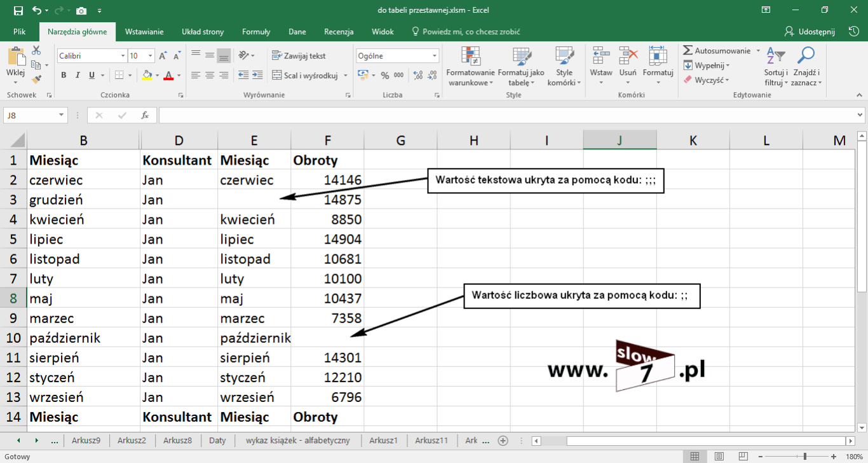This screenshot has width=868, height=463.
Task: Open the Wstawianie ribbon tab
Action: click(x=144, y=32)
